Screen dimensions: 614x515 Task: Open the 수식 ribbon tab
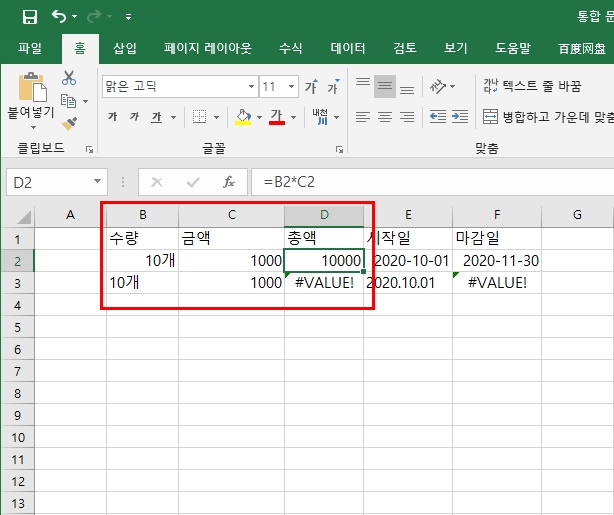click(x=290, y=49)
